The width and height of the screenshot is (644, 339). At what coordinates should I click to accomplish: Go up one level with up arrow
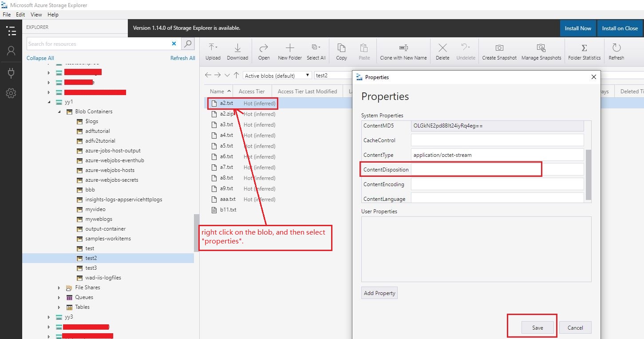click(236, 75)
